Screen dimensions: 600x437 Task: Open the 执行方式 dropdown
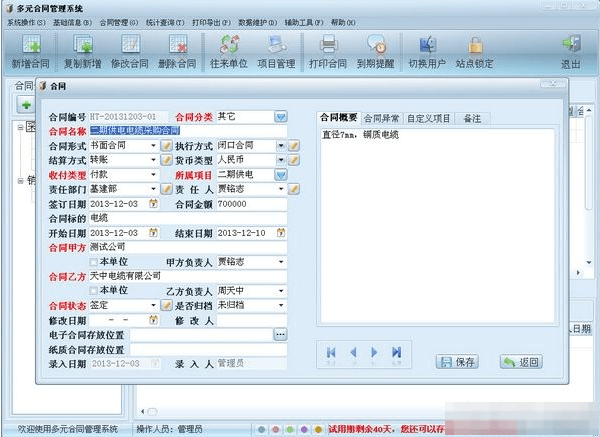[281, 146]
